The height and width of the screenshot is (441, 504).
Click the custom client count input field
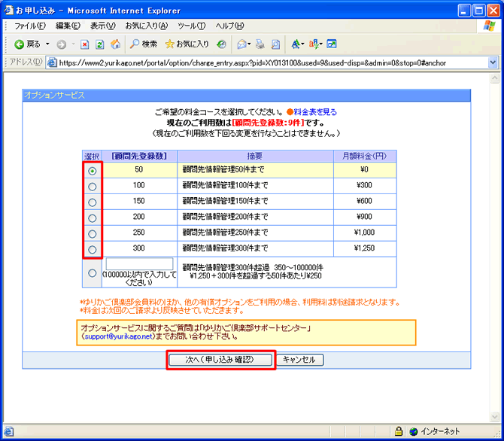pyautogui.click(x=139, y=264)
